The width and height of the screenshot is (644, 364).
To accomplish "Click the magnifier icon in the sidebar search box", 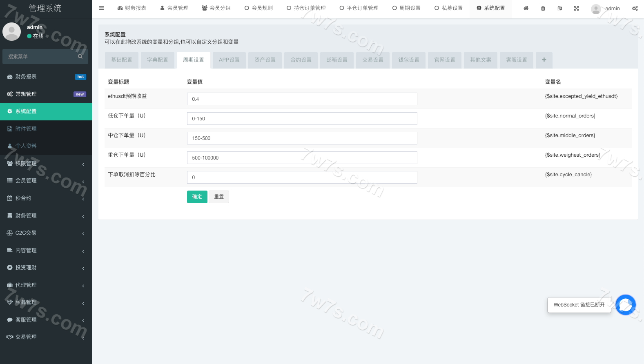I will point(80,56).
